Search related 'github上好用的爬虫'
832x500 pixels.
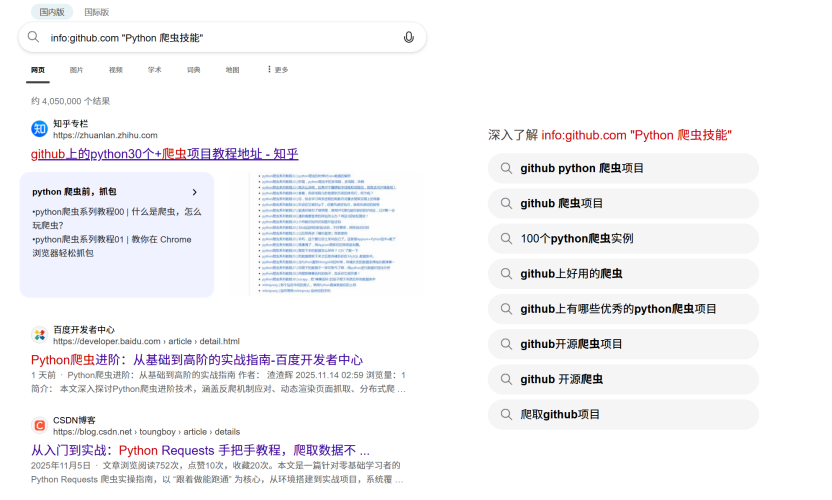tap(623, 273)
